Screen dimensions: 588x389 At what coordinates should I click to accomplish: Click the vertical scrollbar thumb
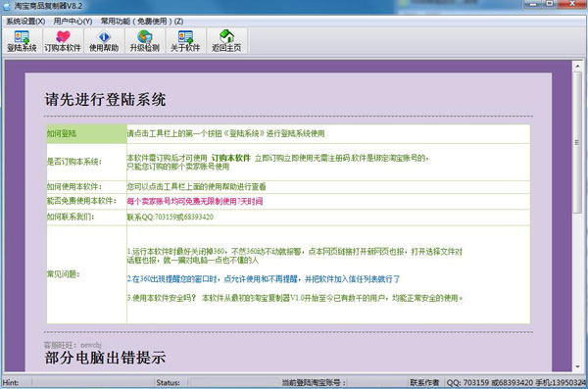coord(577,142)
